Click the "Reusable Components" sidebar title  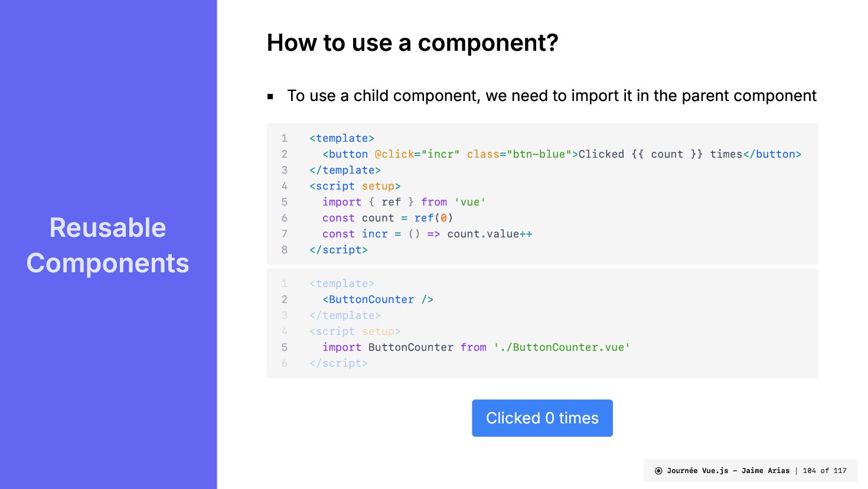pos(107,245)
